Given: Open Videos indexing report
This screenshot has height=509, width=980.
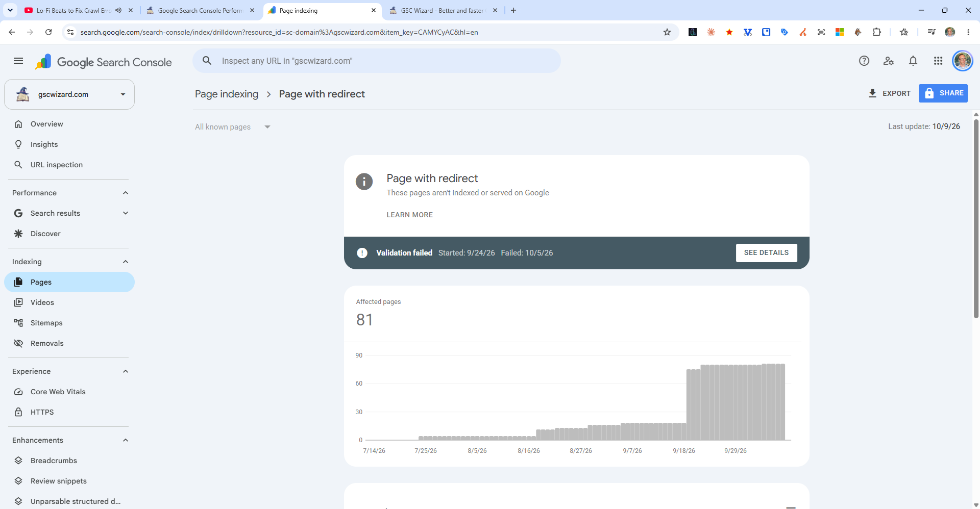Looking at the screenshot, I should [69, 302].
